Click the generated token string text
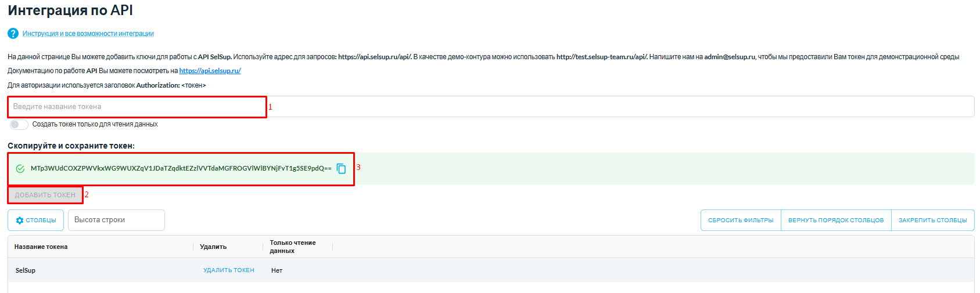 point(181,168)
